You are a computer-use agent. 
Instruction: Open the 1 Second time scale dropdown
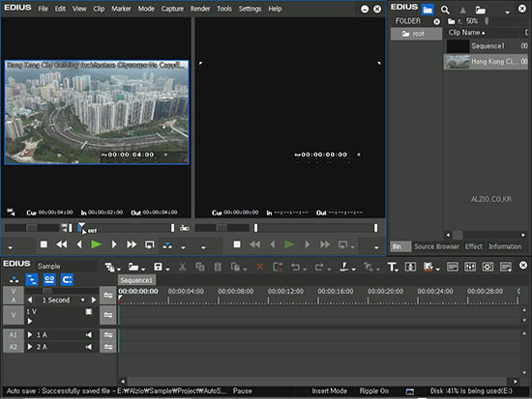(x=82, y=300)
